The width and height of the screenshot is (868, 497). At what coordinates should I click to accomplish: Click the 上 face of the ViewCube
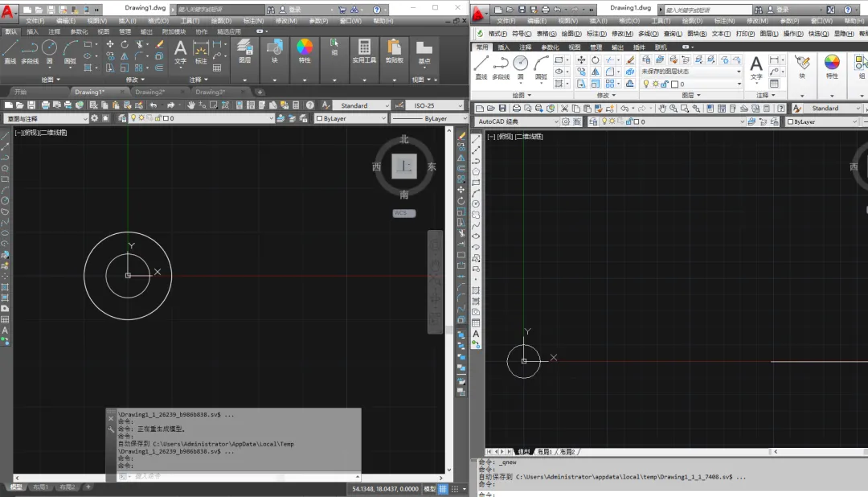[403, 166]
